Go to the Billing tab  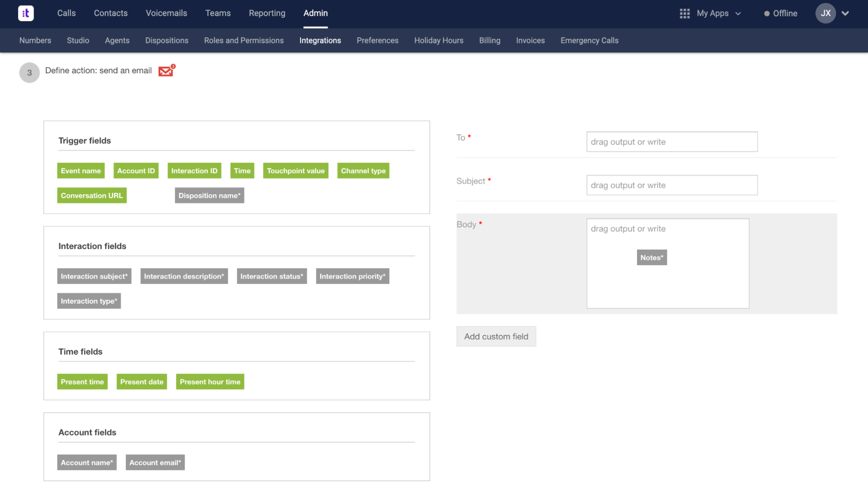tap(490, 40)
